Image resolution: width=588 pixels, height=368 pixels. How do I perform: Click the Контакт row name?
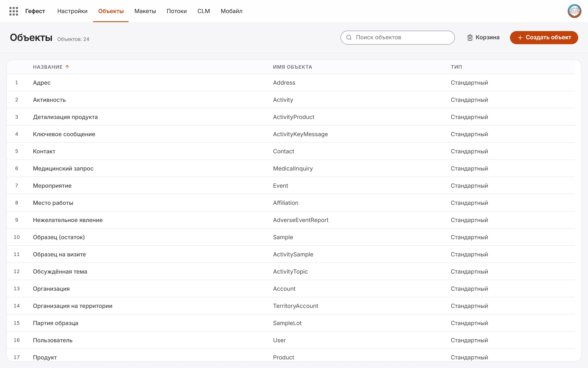[x=44, y=151]
